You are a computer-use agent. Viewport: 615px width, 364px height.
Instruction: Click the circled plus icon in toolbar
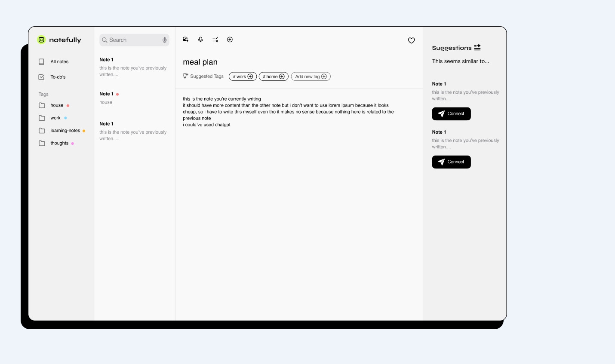[230, 40]
